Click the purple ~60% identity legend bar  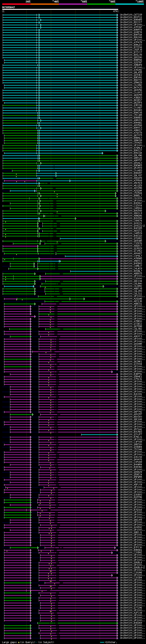tap(73, 4)
